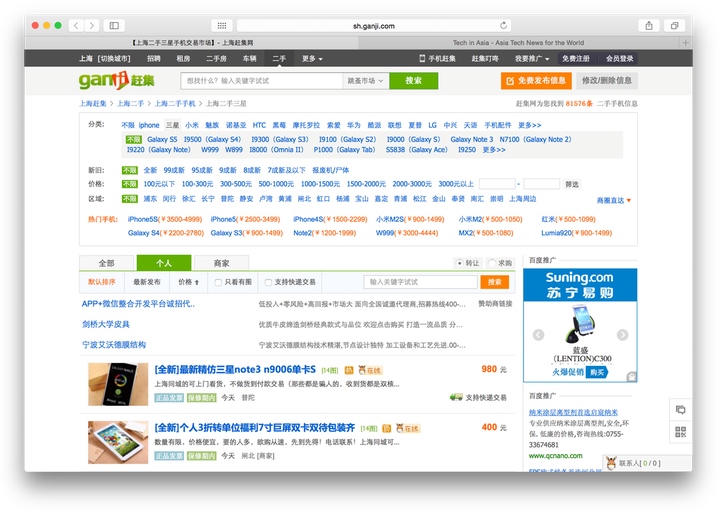Check the 只看有图 checkbox
720x514 pixels.
218,282
